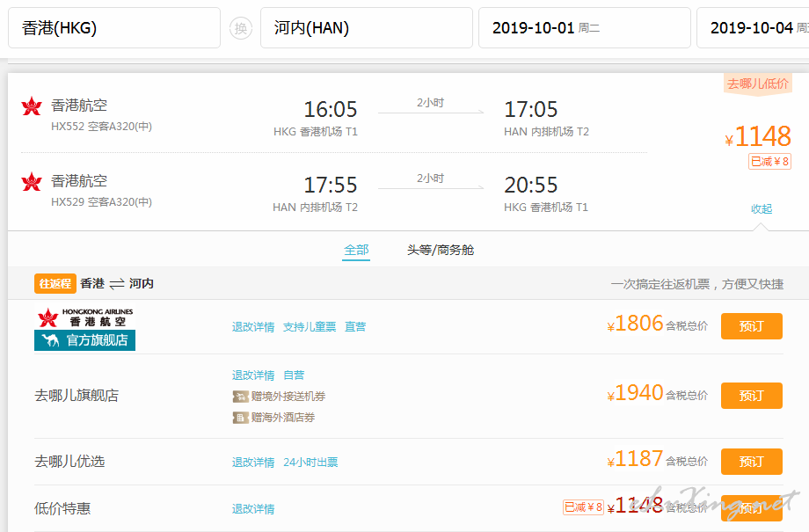Click the ¥1940 price
This screenshot has width=809, height=532.
[x=635, y=394]
